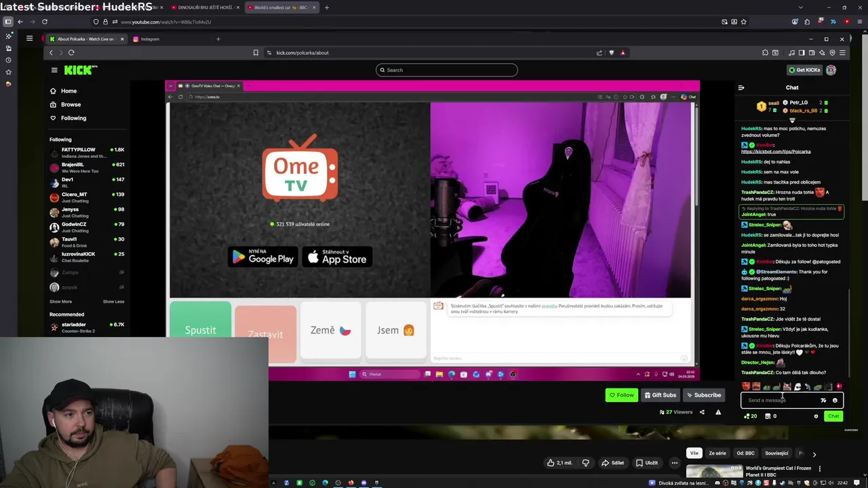Image resolution: width=868 pixels, height=488 pixels.
Task: Switch to World's smallest cat YouTube tab
Action: point(280,7)
